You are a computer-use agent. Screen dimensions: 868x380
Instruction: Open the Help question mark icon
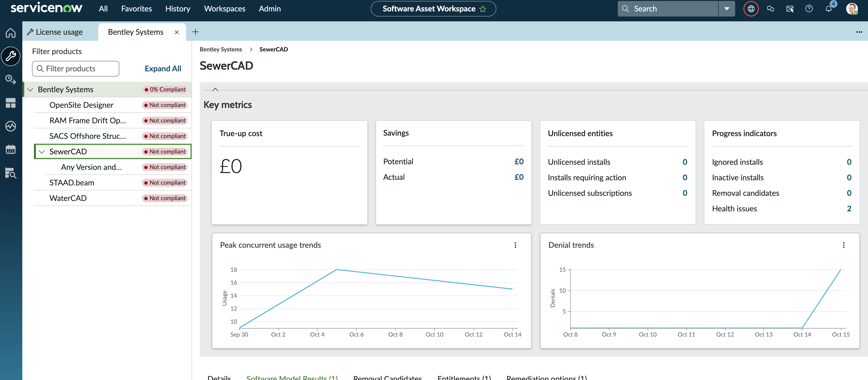809,9
